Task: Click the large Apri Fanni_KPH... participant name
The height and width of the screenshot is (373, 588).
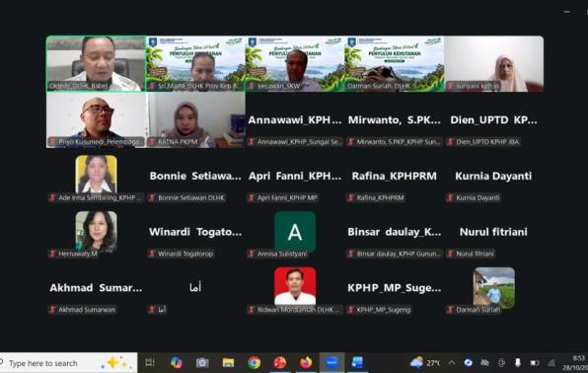Action: pyautogui.click(x=295, y=176)
